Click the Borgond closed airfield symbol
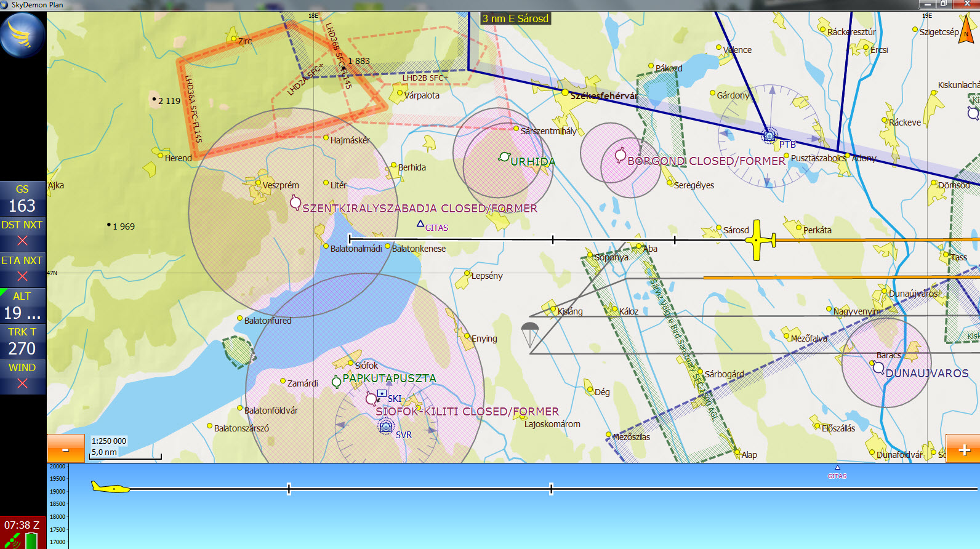 [x=621, y=155]
